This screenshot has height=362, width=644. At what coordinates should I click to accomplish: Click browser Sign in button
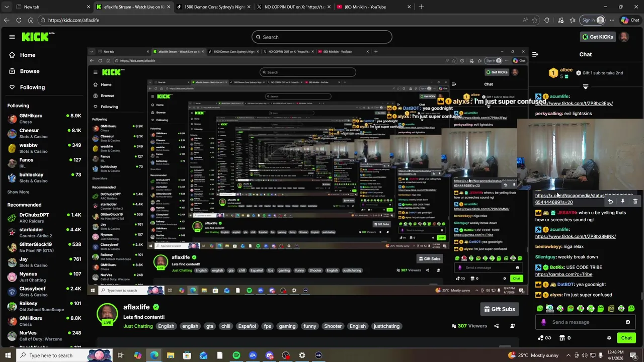tap(593, 20)
